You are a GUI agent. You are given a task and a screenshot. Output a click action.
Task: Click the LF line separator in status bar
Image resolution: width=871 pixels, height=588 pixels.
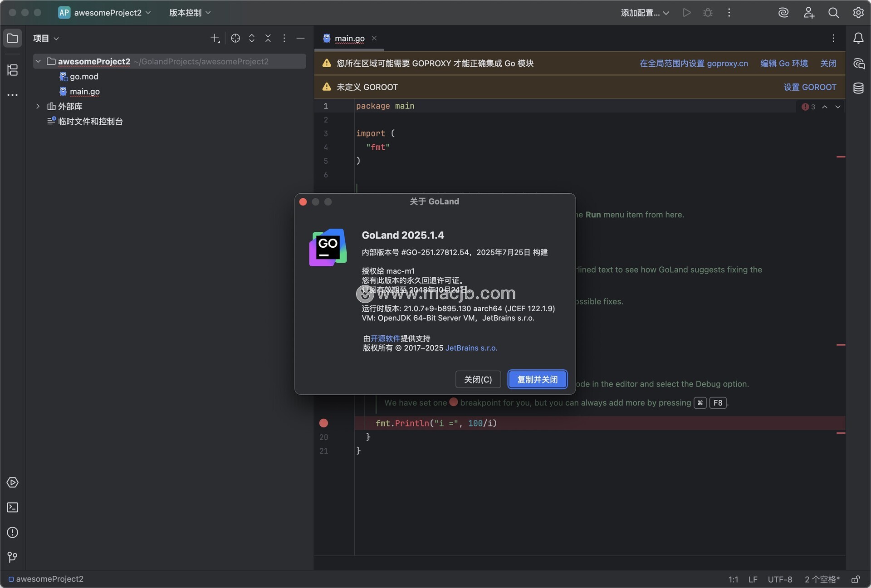click(753, 579)
